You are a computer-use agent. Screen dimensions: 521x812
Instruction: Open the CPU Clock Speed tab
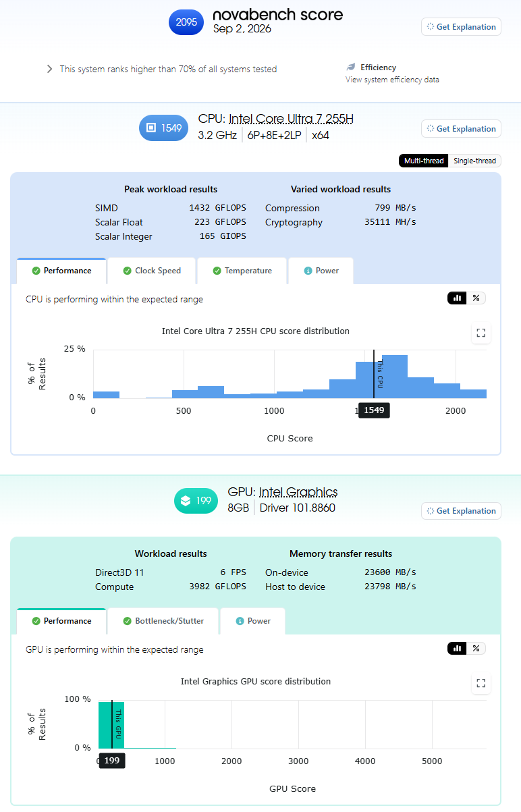(x=152, y=271)
